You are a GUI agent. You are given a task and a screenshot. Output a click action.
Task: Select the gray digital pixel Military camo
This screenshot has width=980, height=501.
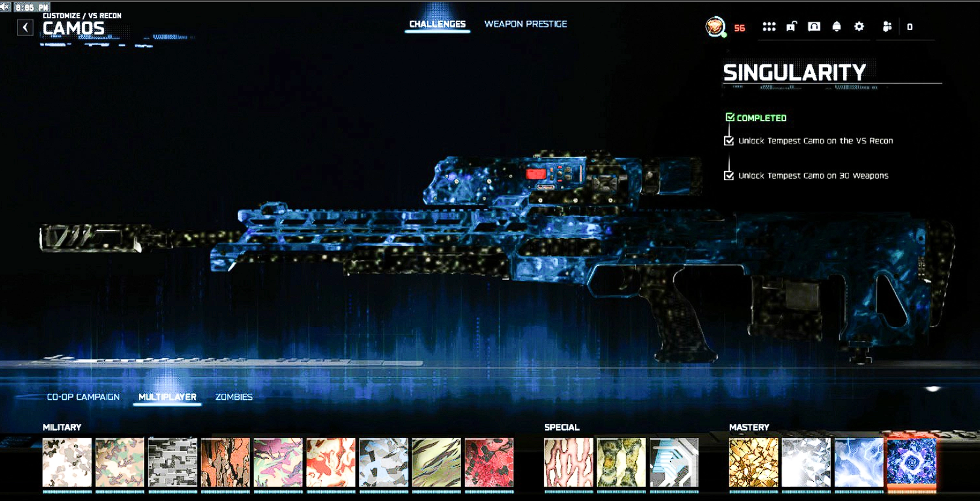click(172, 462)
